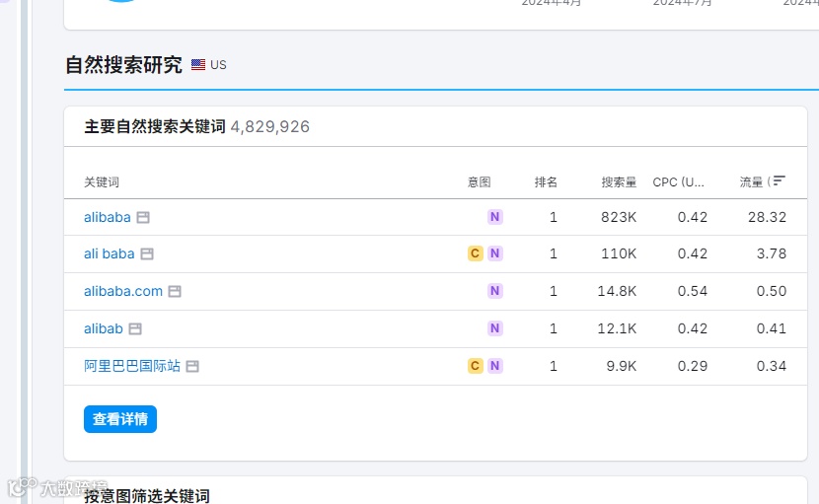The height and width of the screenshot is (504, 819).
Task: Click the sort icon in 流量 column header
Action: (779, 180)
